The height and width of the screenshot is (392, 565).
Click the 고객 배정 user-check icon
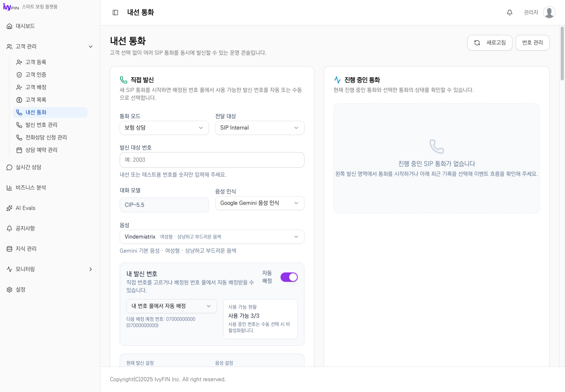pos(19,87)
